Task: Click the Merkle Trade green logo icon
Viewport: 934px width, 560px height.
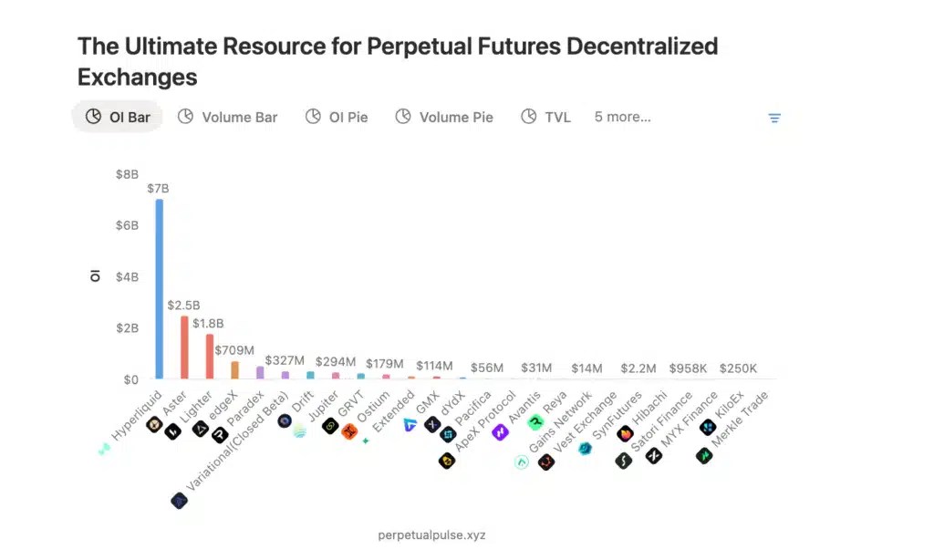Action: (704, 456)
